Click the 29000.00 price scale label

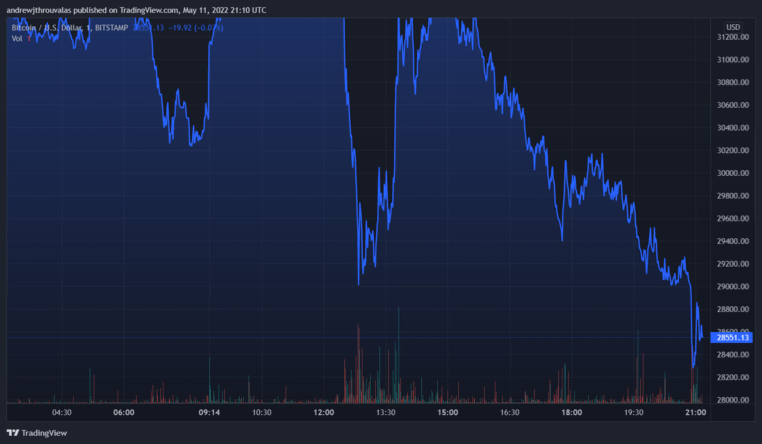732,287
